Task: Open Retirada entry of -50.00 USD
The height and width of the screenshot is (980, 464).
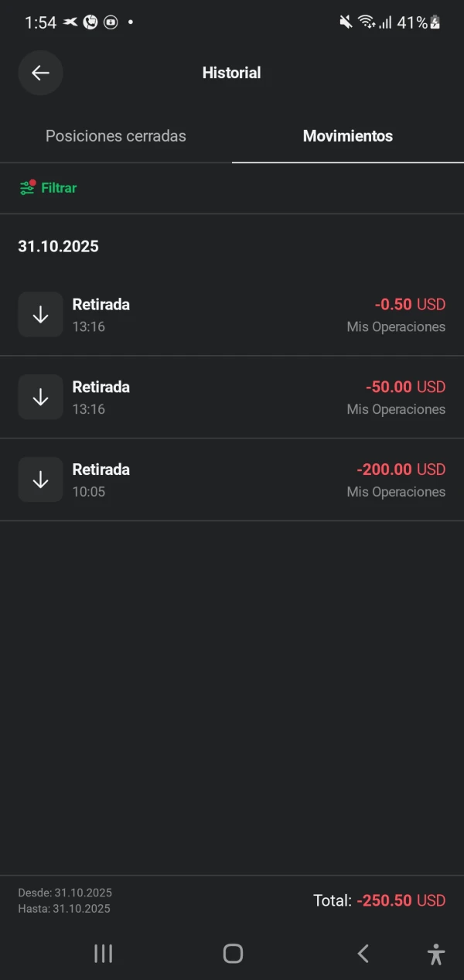Action: [232, 397]
